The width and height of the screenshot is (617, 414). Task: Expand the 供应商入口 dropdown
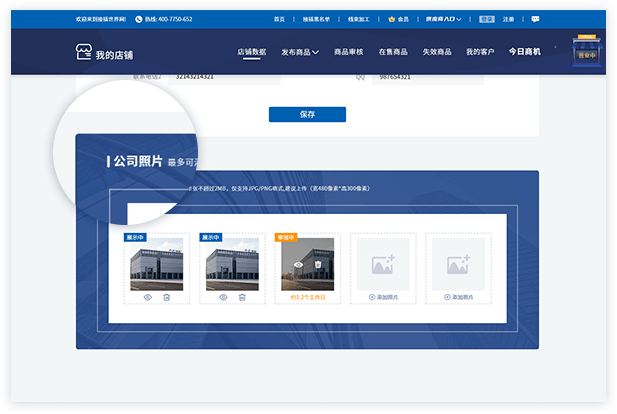(443, 19)
